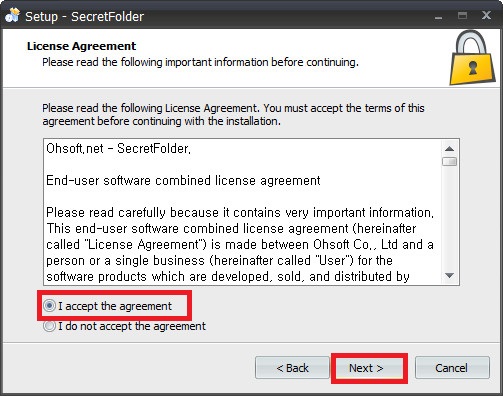This screenshot has width=503, height=396.
Task: Click the 'Please read the following License Agreement' instruction text
Action: coord(233,114)
